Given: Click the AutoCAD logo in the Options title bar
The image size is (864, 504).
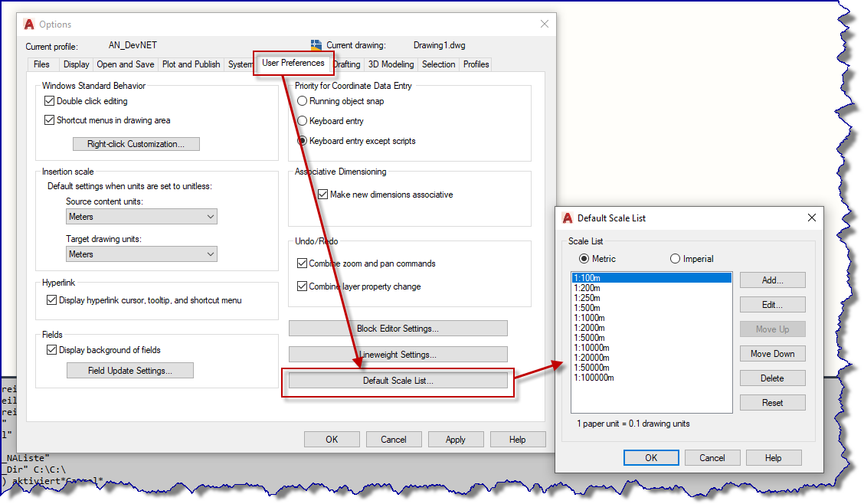Looking at the screenshot, I should click(x=28, y=24).
